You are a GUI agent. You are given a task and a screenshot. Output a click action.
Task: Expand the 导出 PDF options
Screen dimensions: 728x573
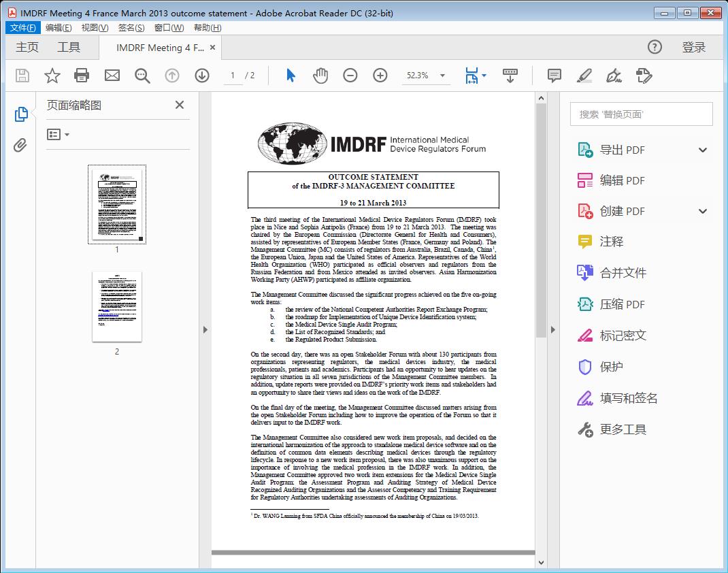702,149
